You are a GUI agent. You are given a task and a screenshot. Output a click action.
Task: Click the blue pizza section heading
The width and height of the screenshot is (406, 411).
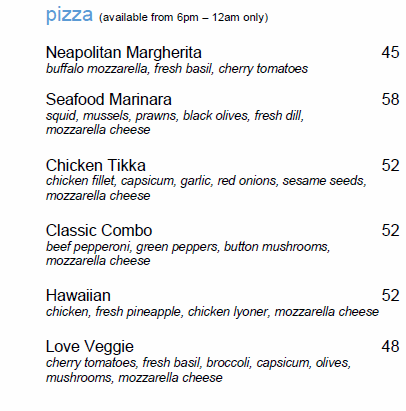pyautogui.click(x=69, y=15)
